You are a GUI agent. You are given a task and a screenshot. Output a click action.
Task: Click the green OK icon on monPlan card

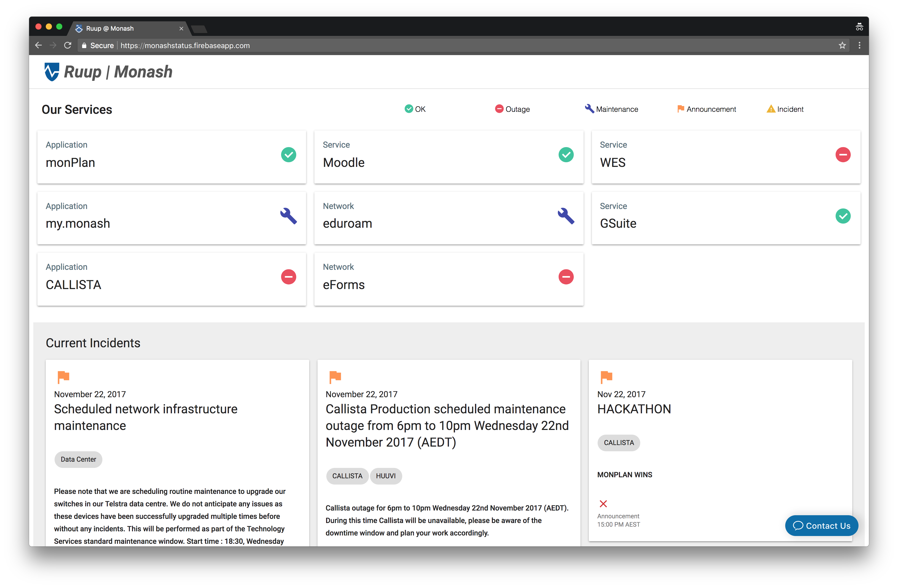point(288,155)
